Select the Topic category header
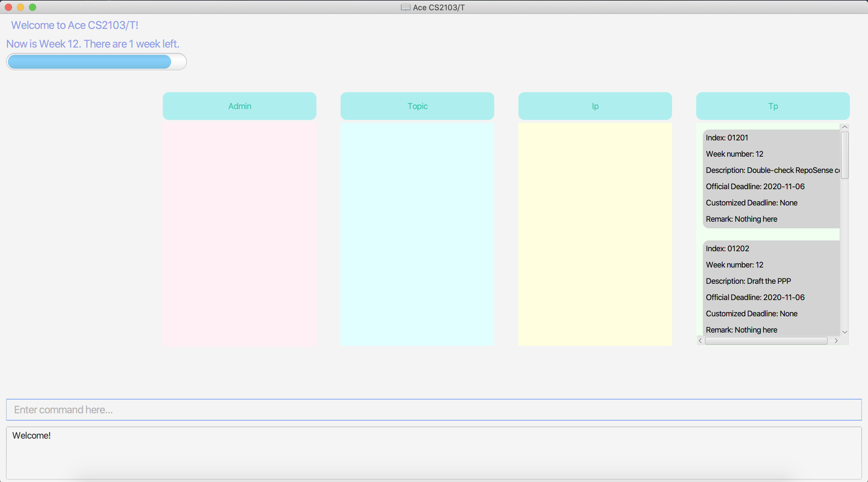The width and height of the screenshot is (868, 482). coord(417,106)
